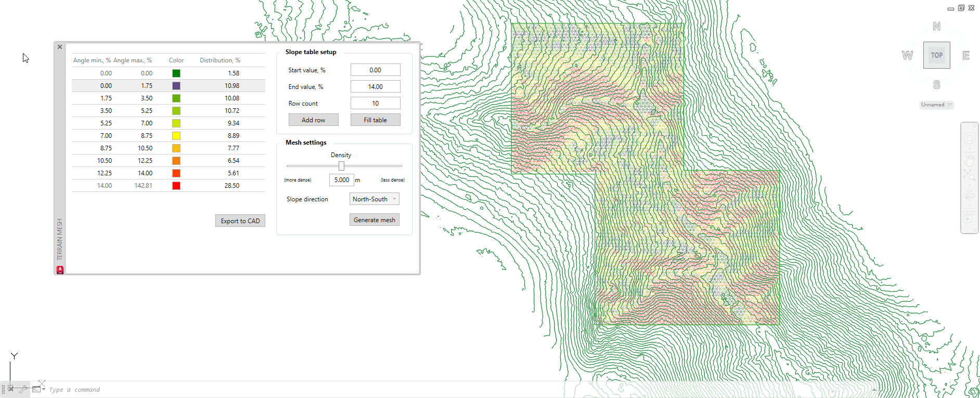Viewport: 980px width, 398px height.
Task: Click distribution value 1.58
Action: [234, 73]
